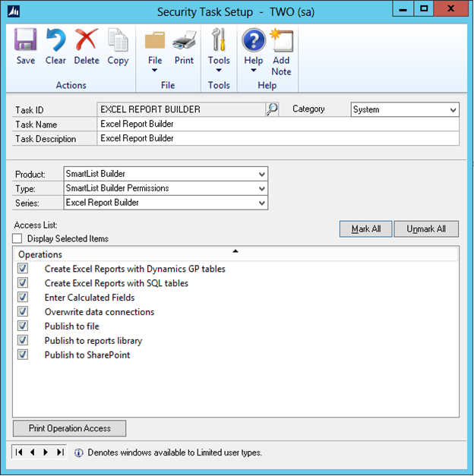Expand the Help button dropdown arrow
474x476 pixels.
[x=254, y=70]
